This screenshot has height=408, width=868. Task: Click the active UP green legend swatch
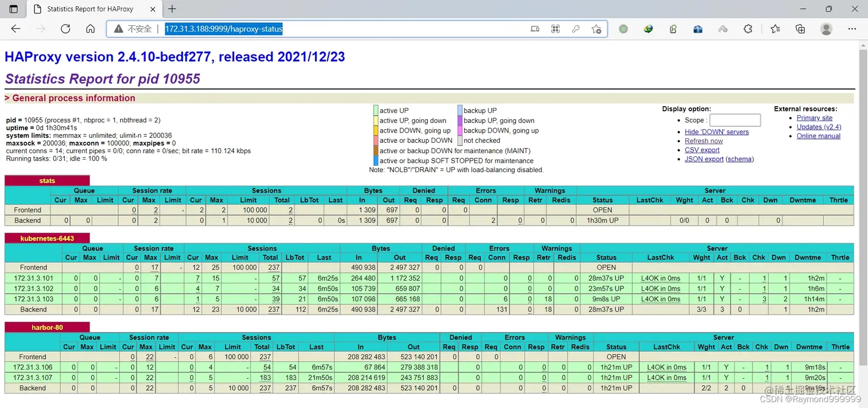(x=375, y=110)
